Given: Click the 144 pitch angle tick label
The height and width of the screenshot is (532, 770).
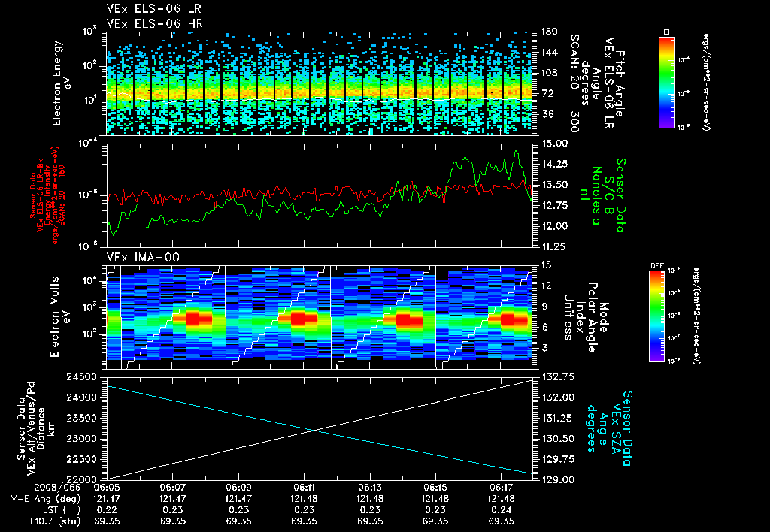Looking at the screenshot, I should 549,52.
